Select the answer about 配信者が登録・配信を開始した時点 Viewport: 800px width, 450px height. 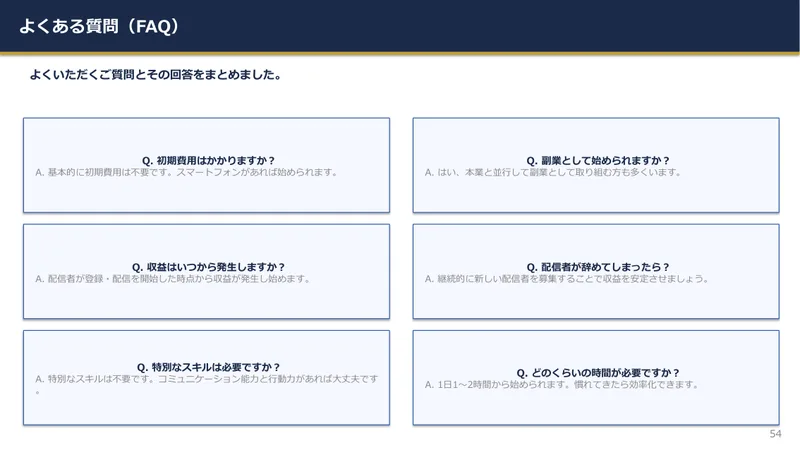(172, 279)
